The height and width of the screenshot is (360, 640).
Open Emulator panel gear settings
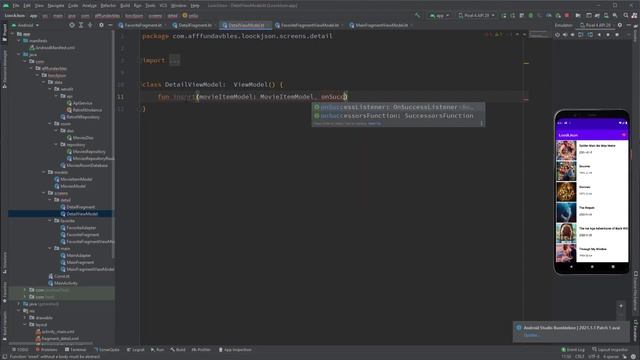coord(620,25)
